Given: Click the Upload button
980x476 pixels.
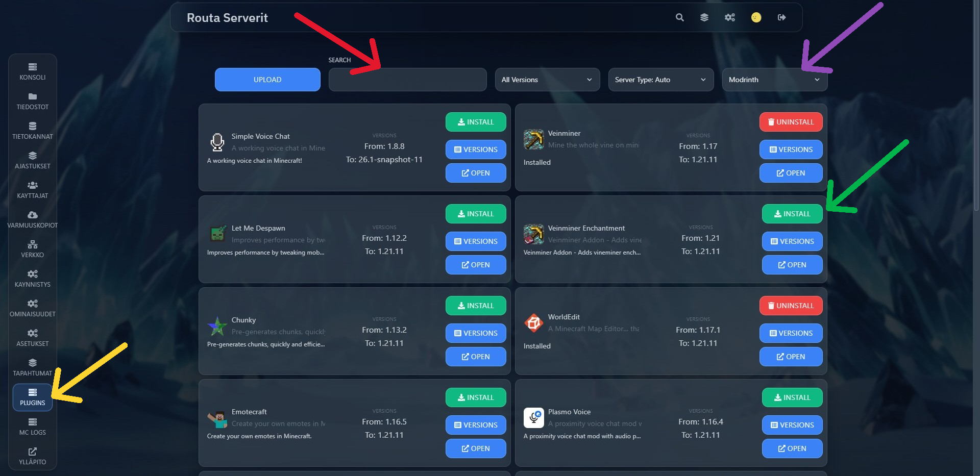Looking at the screenshot, I should pyautogui.click(x=267, y=80).
